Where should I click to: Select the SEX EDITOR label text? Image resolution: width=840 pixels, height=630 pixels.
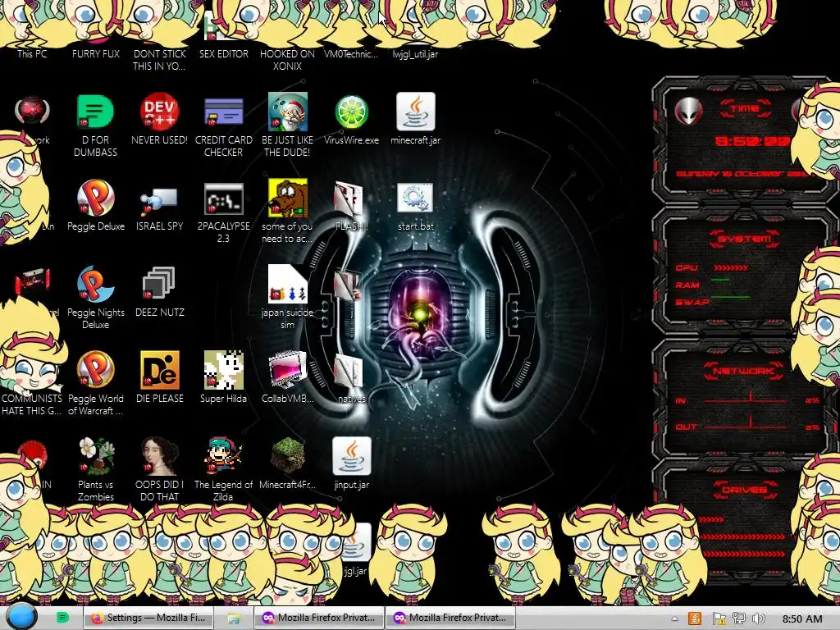(x=224, y=53)
